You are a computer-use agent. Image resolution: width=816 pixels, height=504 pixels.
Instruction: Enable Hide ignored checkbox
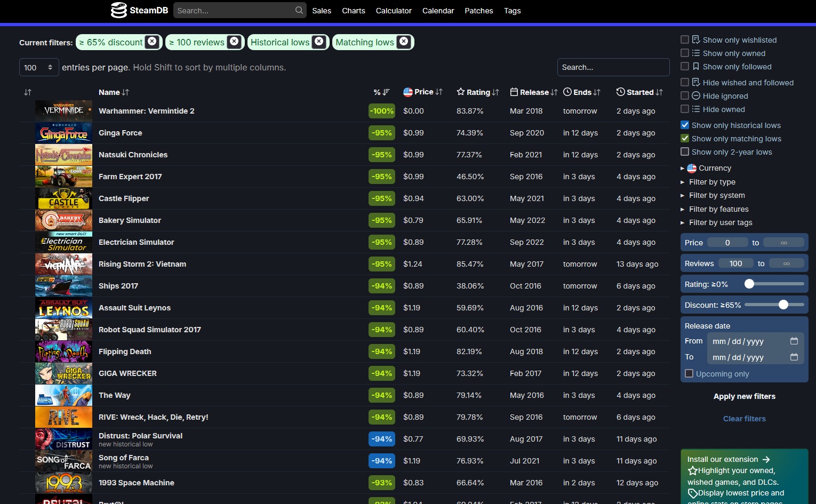685,95
